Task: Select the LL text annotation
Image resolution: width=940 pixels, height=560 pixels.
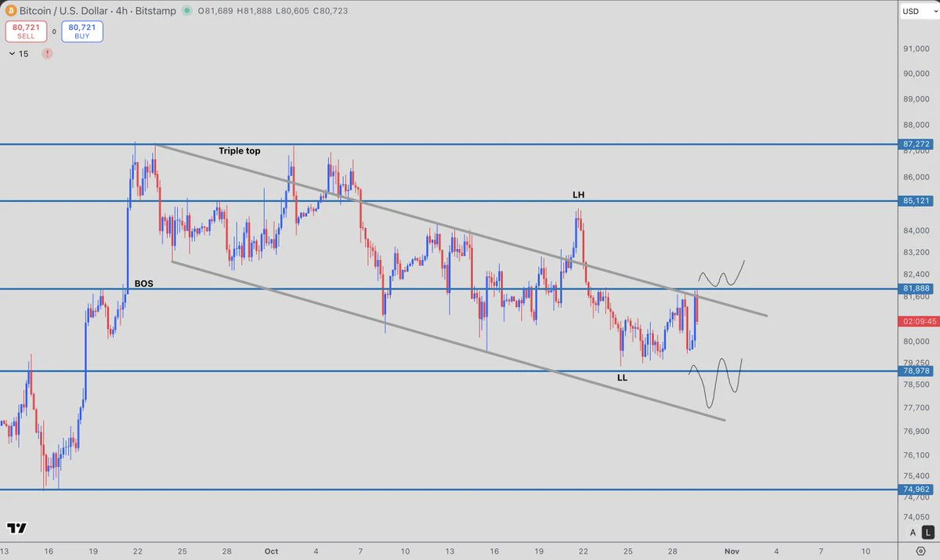Action: tap(622, 378)
